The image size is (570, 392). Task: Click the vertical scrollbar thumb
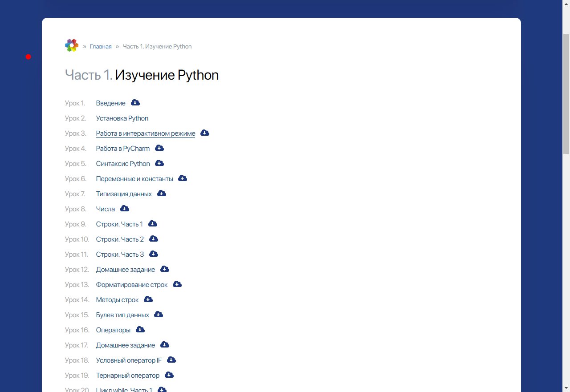pyautogui.click(x=566, y=93)
